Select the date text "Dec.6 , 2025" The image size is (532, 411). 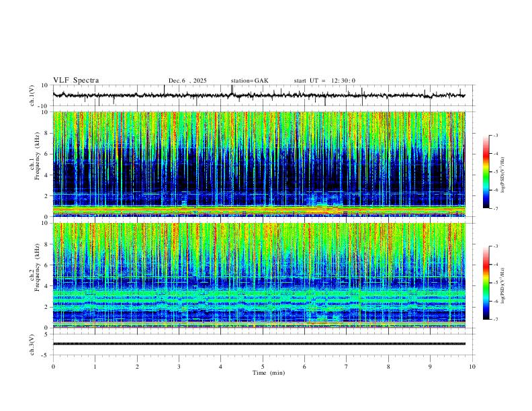coord(187,81)
